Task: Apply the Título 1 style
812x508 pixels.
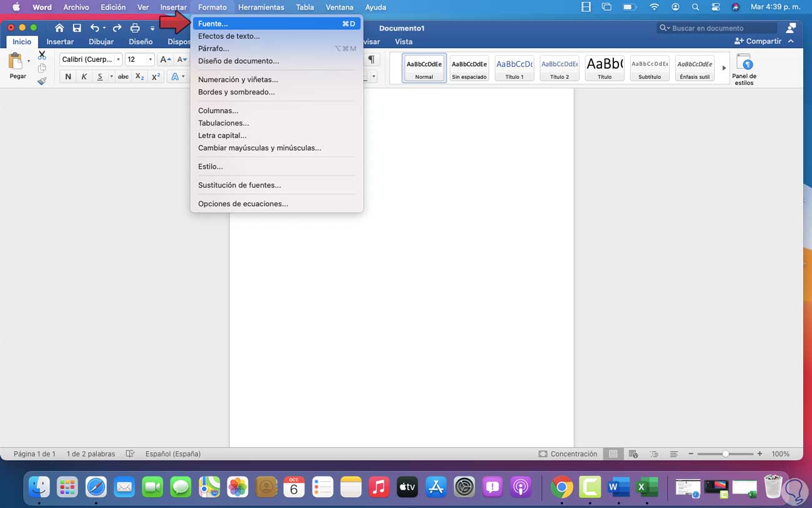Action: pos(514,67)
